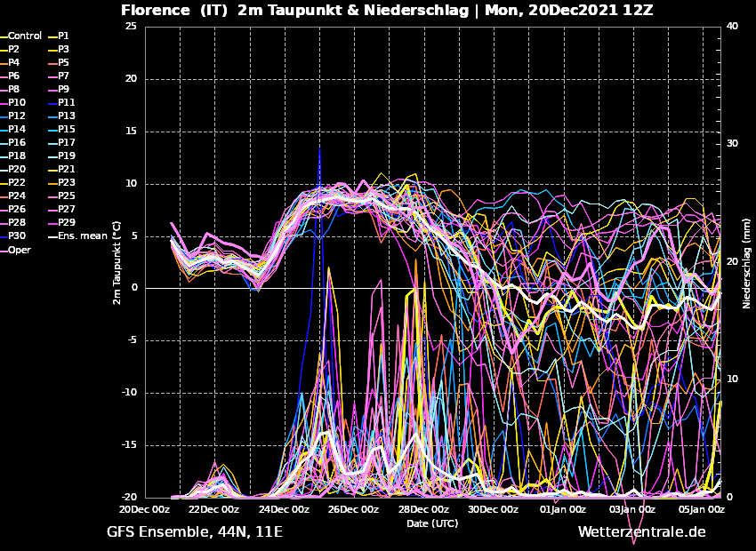Choose the "-10" tick on the Taupunkt axis
The width and height of the screenshot is (756, 551).
[x=130, y=393]
